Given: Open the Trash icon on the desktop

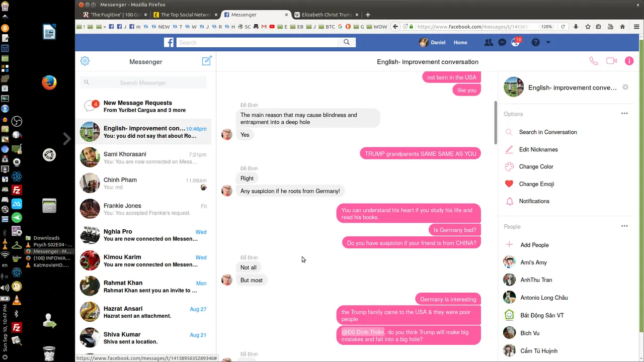Looking at the screenshot, I should click(x=49, y=353).
